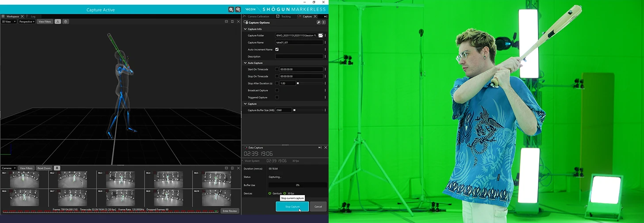
Task: Collapse the Auto Capture section
Action: [x=245, y=63]
